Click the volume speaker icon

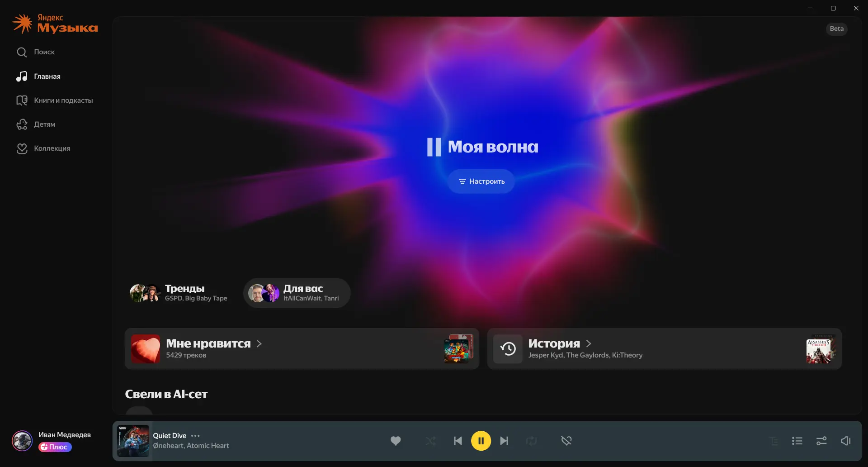pos(845,441)
